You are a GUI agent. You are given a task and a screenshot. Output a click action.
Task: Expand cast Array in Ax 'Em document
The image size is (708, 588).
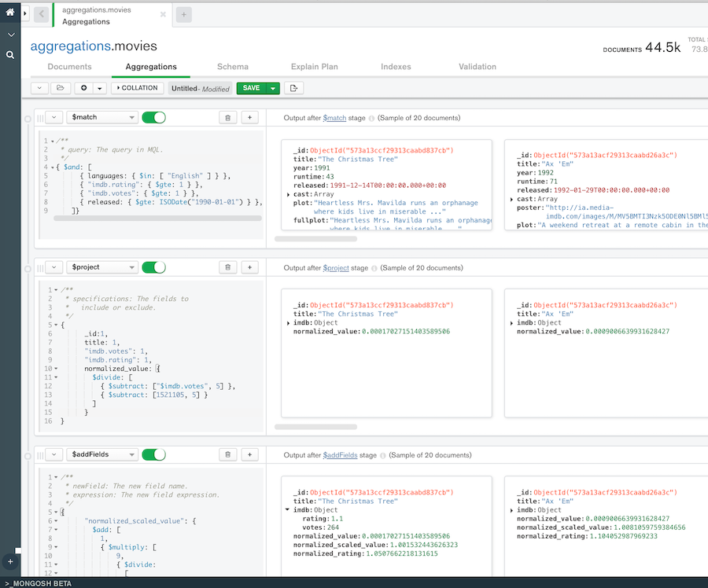point(511,199)
